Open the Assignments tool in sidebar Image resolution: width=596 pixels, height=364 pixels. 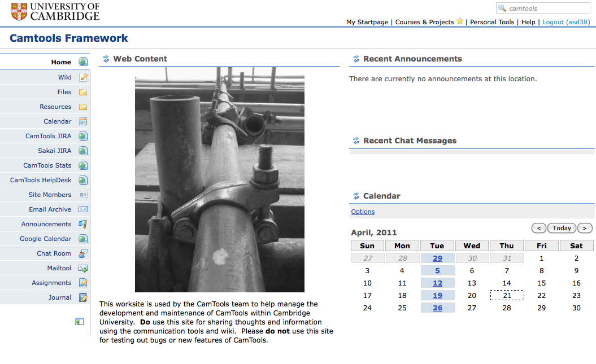point(51,283)
